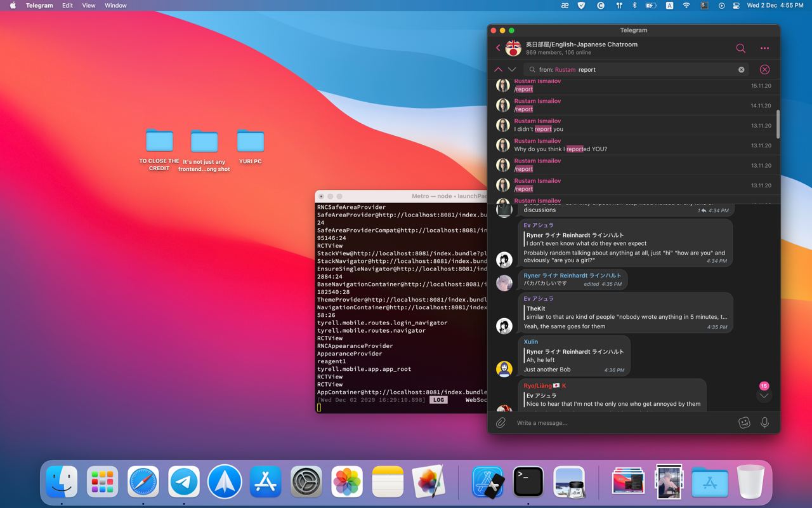Open the emoji and sticker picker

pos(745,422)
